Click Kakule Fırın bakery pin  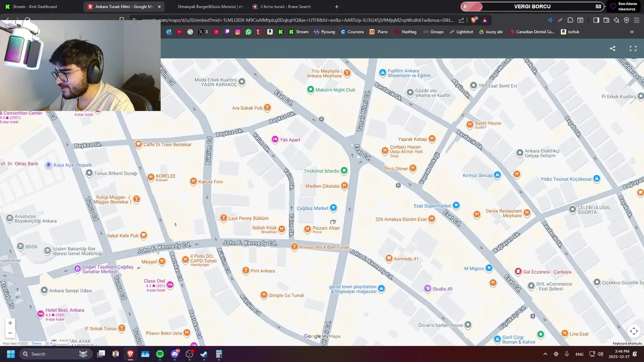pos(193,182)
